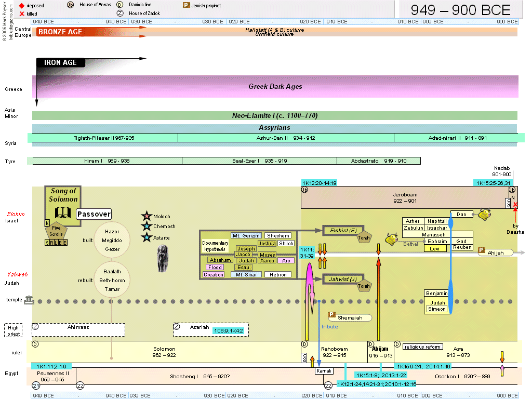532x399 pixels.
Task: Click the Song of Solomon open book icon
Action: pyautogui.click(x=63, y=212)
